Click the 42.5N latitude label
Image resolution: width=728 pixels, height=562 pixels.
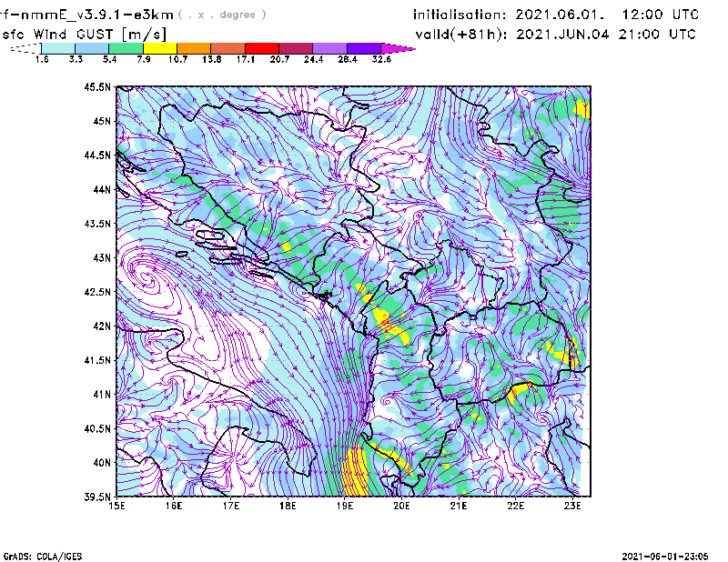[97, 292]
